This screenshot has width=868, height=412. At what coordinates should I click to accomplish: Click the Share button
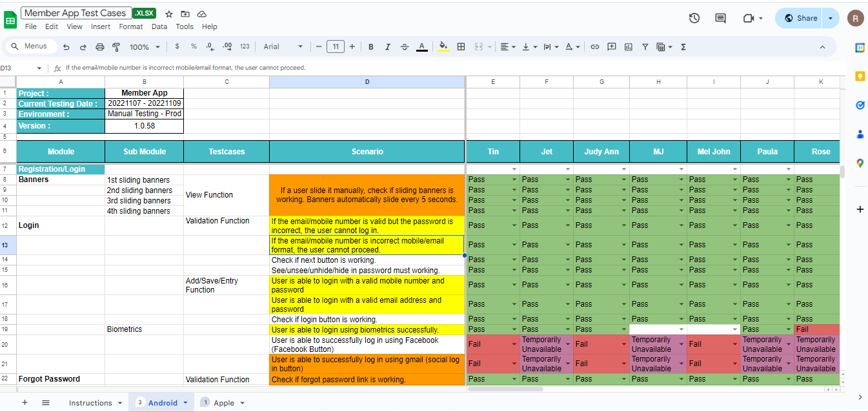pyautogui.click(x=800, y=18)
